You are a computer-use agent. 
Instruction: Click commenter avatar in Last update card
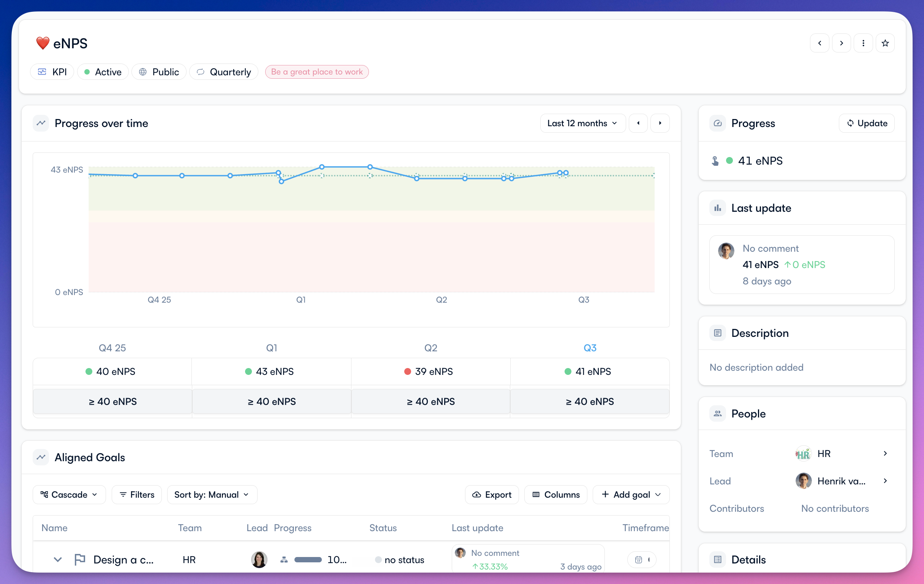point(726,251)
